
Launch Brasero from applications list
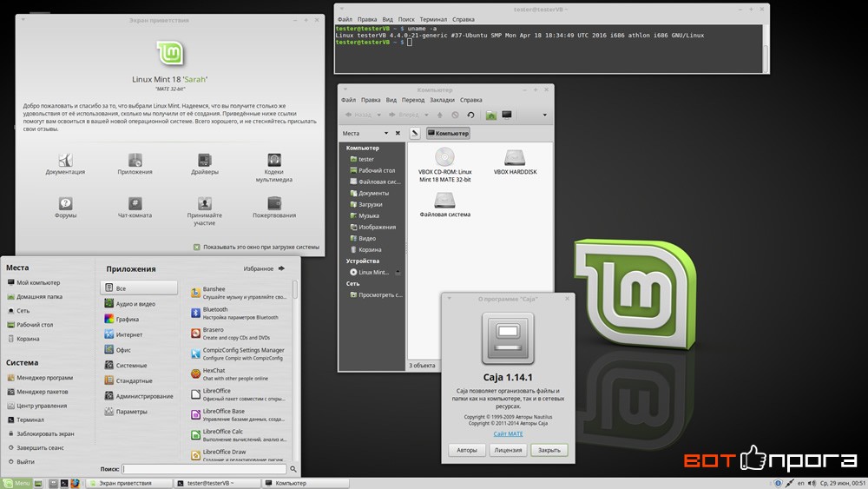(x=240, y=334)
